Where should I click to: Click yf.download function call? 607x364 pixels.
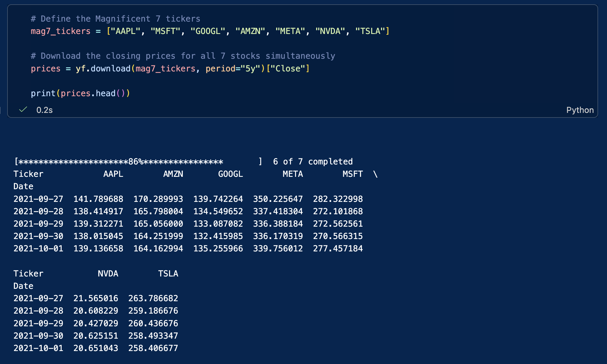[103, 69]
